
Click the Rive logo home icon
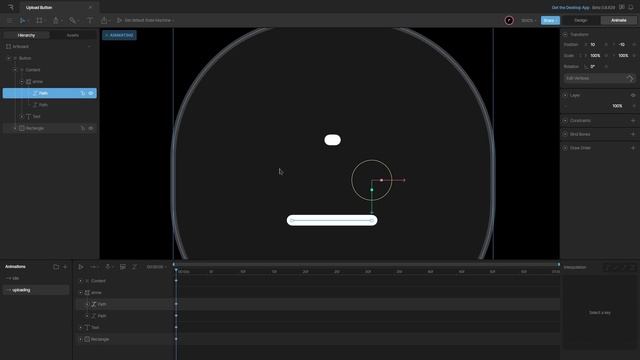(11, 7)
